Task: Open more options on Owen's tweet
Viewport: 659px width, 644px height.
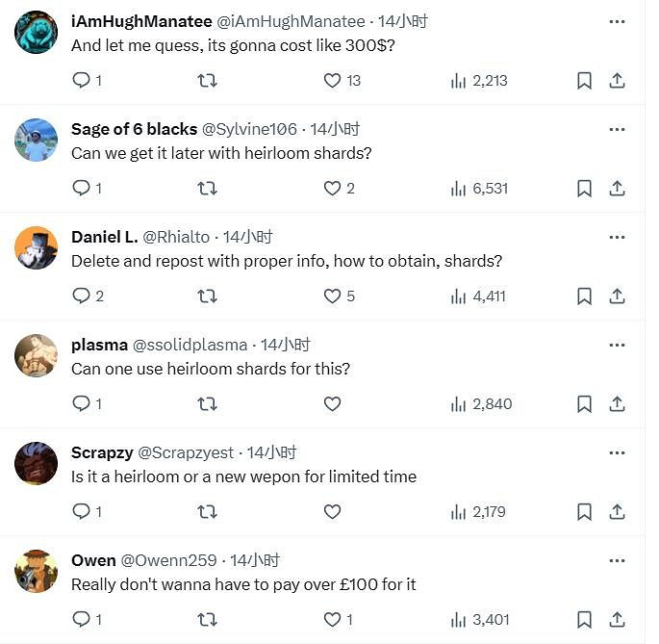Action: pyautogui.click(x=617, y=560)
